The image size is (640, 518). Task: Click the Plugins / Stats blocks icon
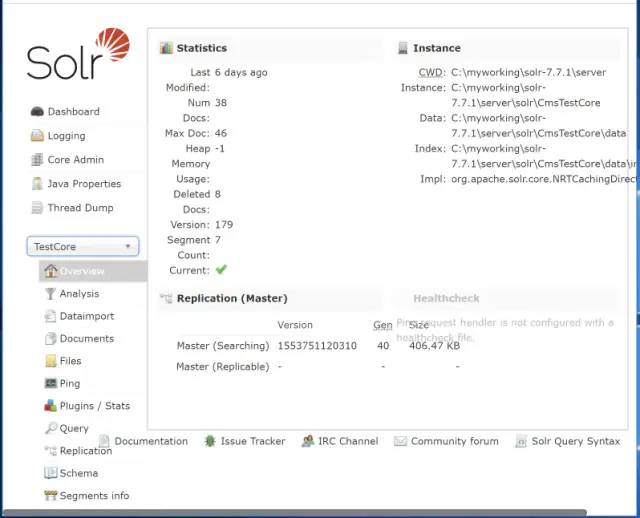pos(51,406)
